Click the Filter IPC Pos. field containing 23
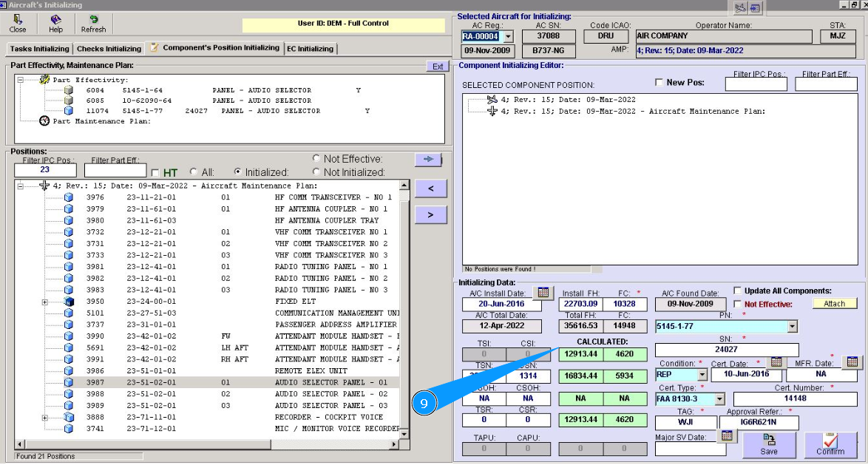This screenshot has width=868, height=465. pyautogui.click(x=46, y=171)
